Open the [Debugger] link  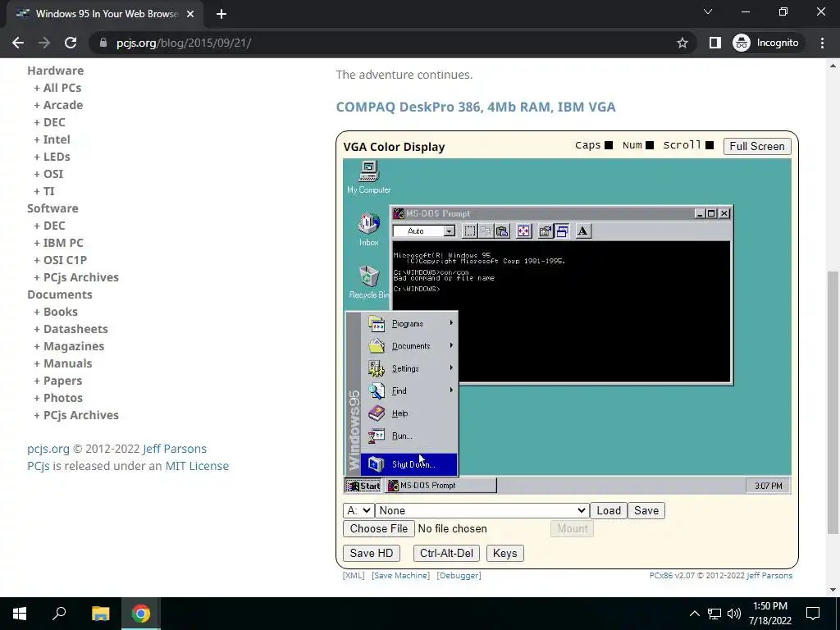(459, 575)
